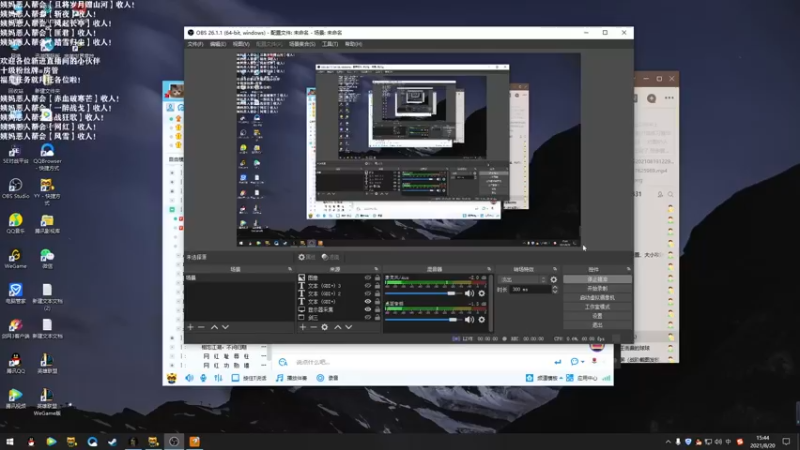Screen dimensions: 800x450
Task: Increase the transition duration stepper
Action: (555, 287)
